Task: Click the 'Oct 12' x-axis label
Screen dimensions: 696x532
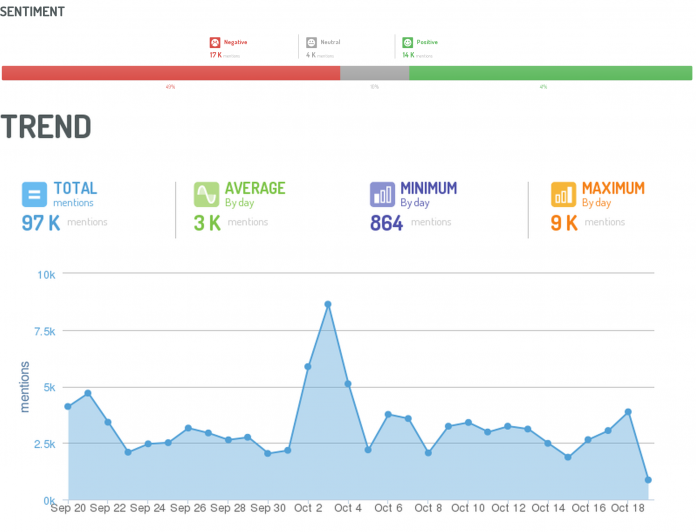Action: 508,508
